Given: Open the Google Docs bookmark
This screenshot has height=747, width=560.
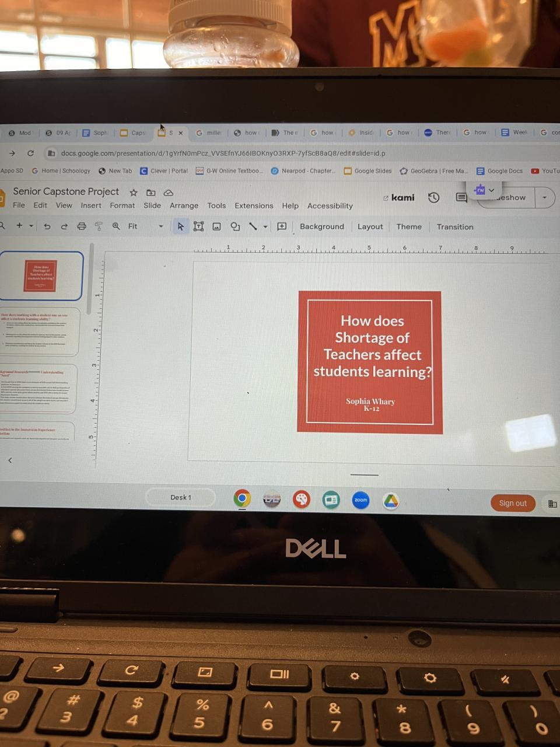Looking at the screenshot, I should pos(500,171).
